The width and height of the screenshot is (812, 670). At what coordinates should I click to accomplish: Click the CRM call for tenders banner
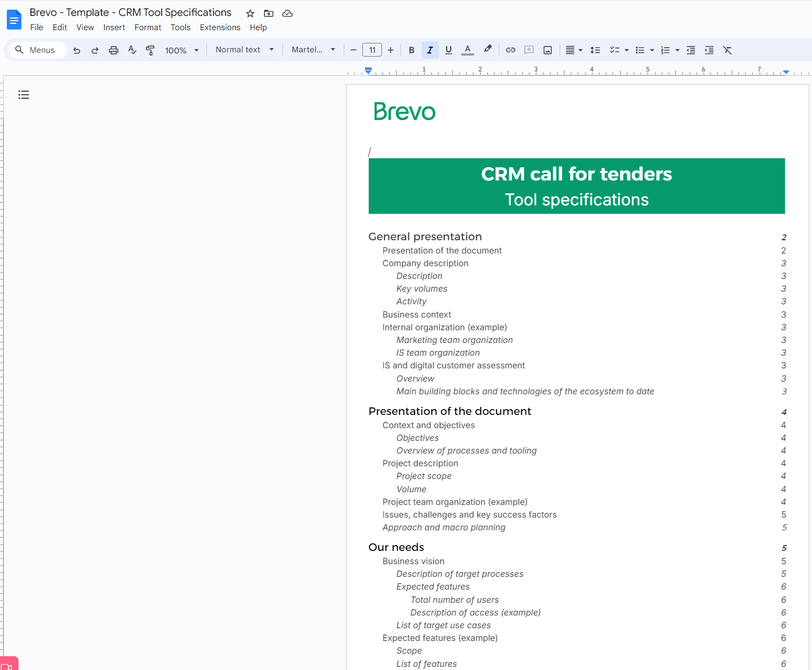tap(577, 186)
